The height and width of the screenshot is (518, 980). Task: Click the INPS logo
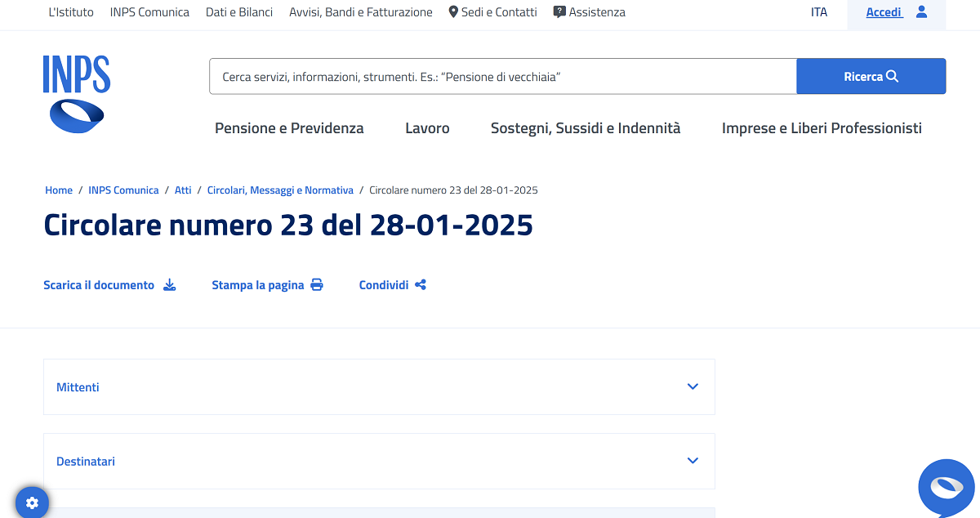[x=75, y=92]
